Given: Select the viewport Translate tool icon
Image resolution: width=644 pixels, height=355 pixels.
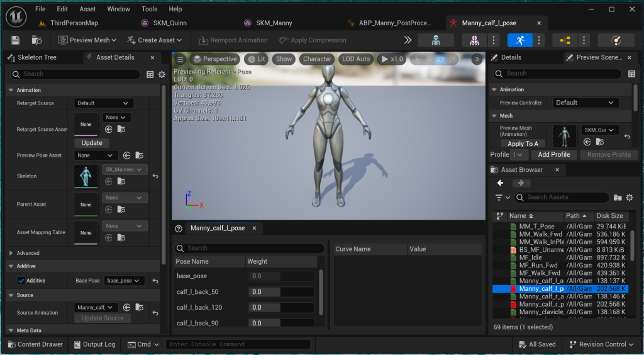Looking at the screenshot, I should [x=428, y=59].
